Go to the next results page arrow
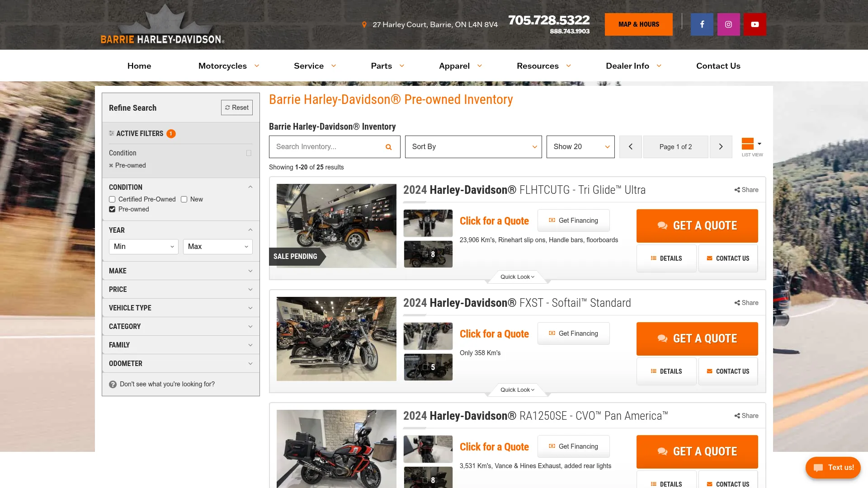Image resolution: width=868 pixels, height=488 pixels. pos(721,147)
